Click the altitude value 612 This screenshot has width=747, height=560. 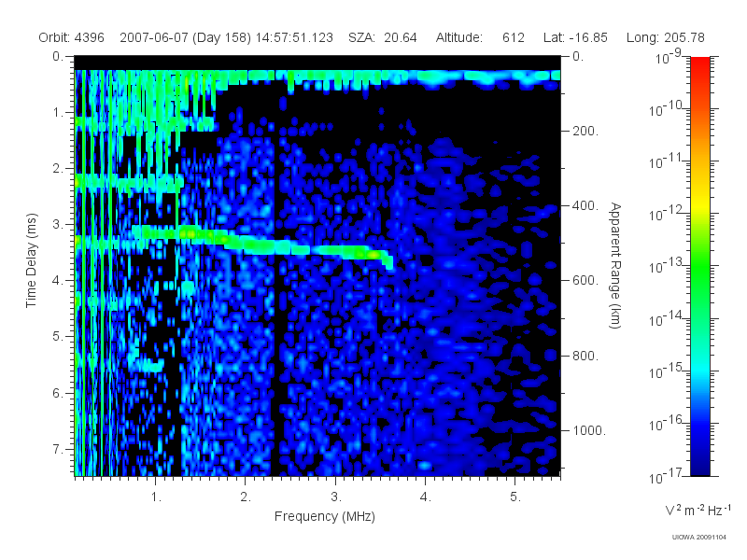[x=513, y=37]
